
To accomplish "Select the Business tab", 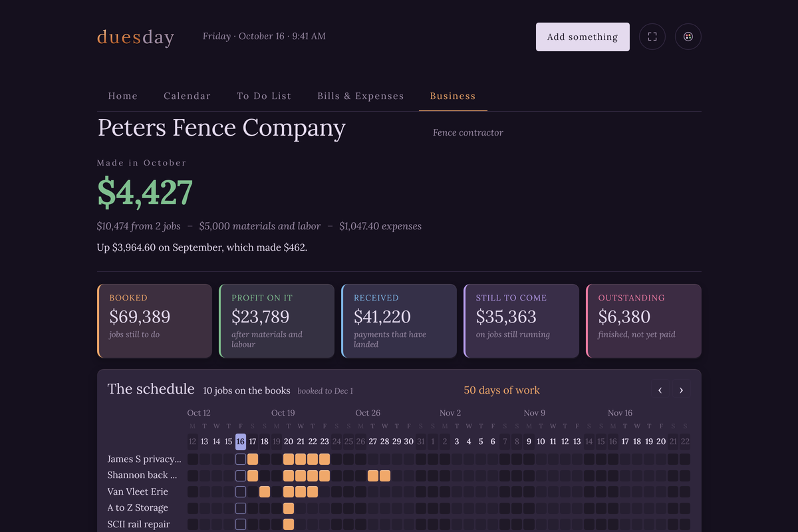I will click(453, 96).
